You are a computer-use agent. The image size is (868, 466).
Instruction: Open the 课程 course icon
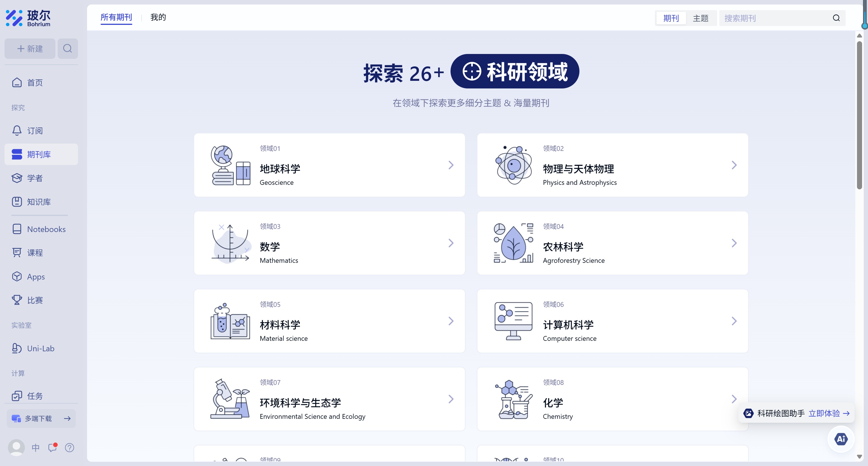coord(17,253)
